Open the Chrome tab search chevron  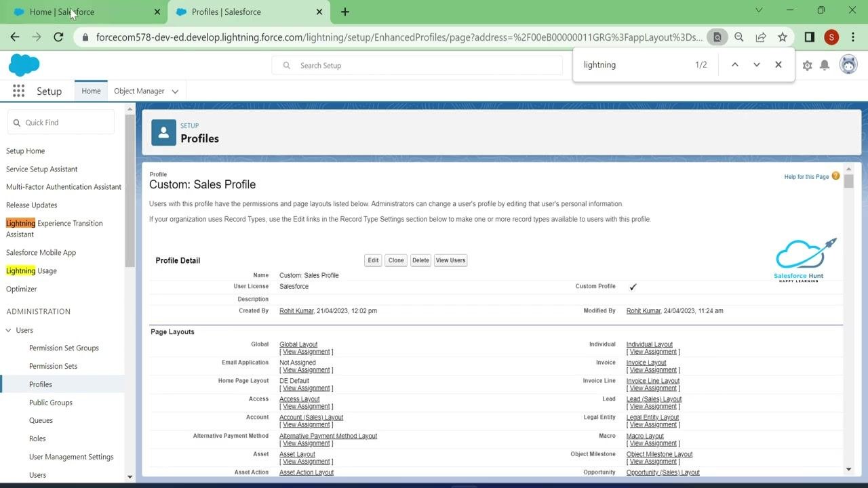(x=759, y=10)
